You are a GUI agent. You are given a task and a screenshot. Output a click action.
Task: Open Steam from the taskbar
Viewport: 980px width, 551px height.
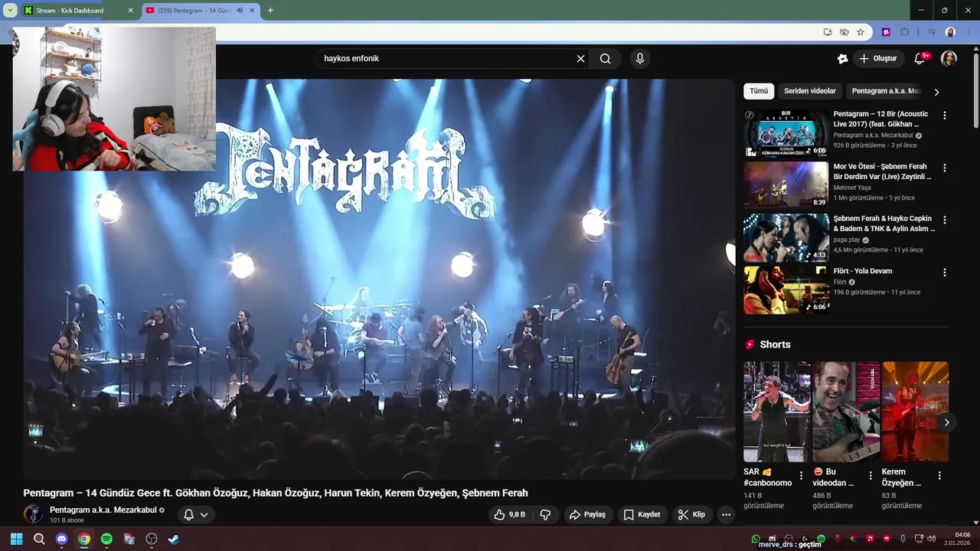[x=174, y=539]
